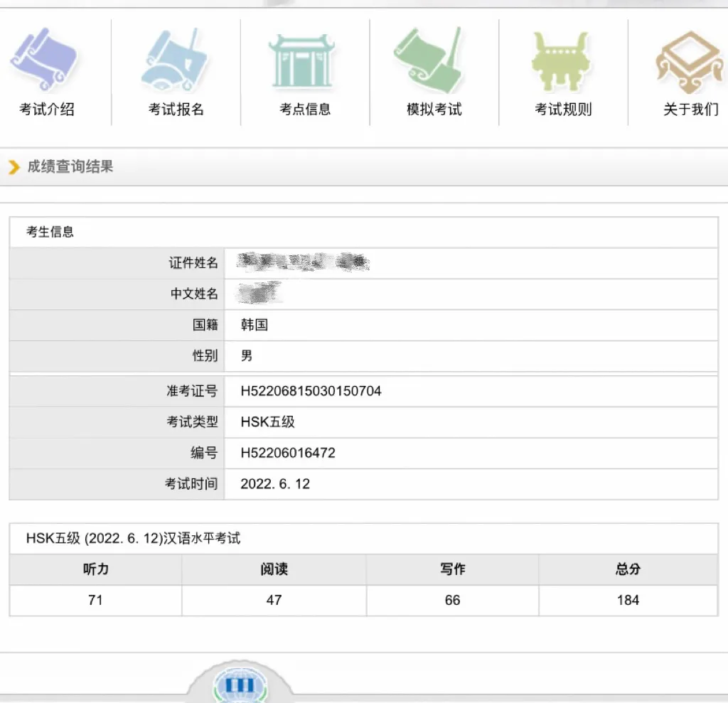Click the 国籍 label

(205, 325)
